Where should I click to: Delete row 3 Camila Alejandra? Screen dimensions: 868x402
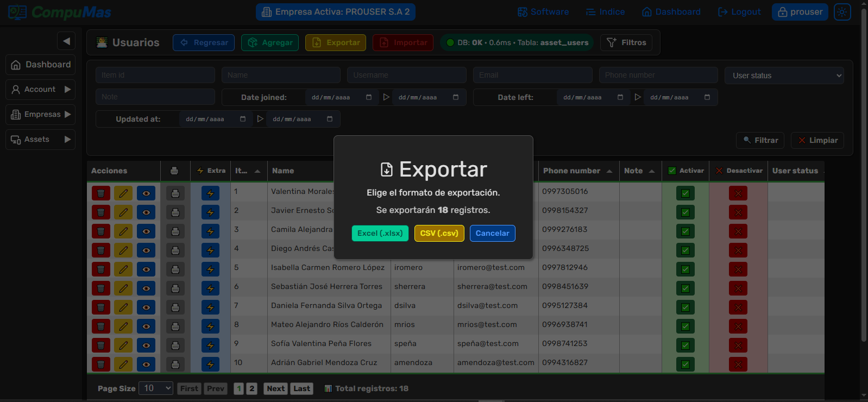tap(101, 231)
